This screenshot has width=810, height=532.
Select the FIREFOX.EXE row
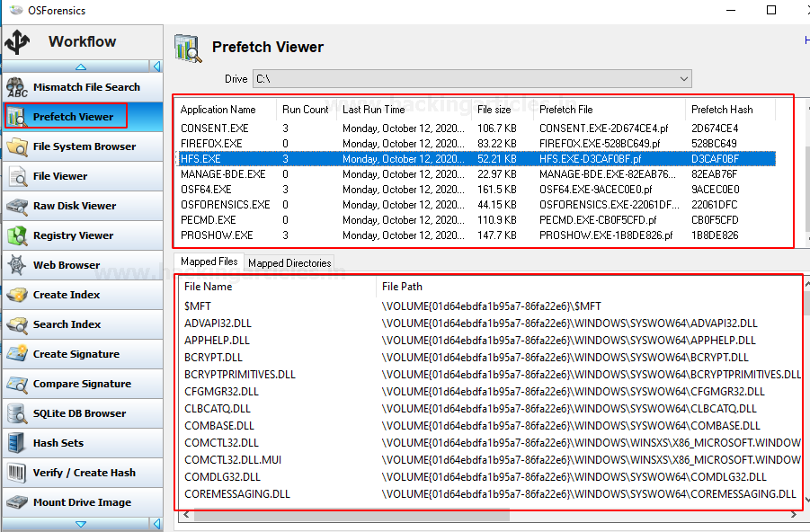click(476, 144)
